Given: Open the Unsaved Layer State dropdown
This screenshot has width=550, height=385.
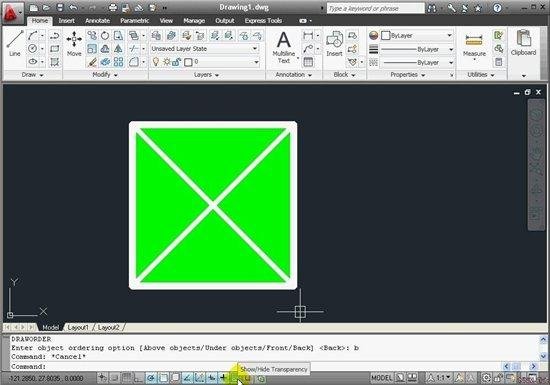Looking at the screenshot, I should [x=205, y=49].
